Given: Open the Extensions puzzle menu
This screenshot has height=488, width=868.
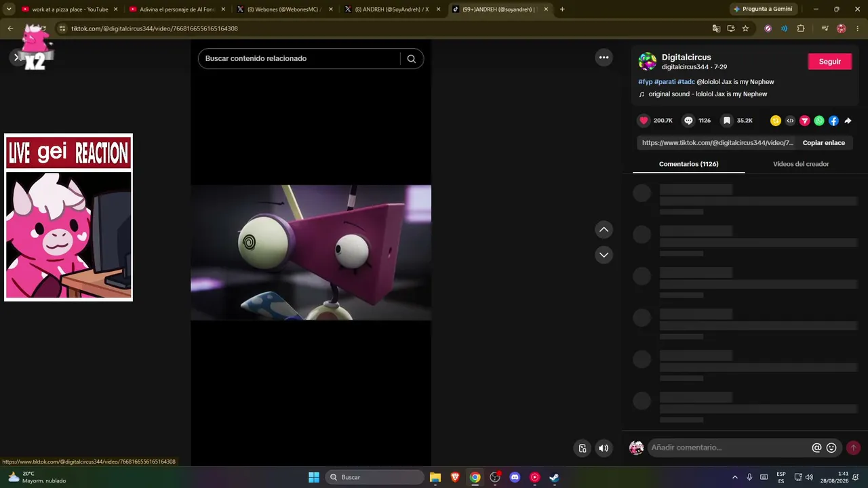Looking at the screenshot, I should pyautogui.click(x=801, y=28).
